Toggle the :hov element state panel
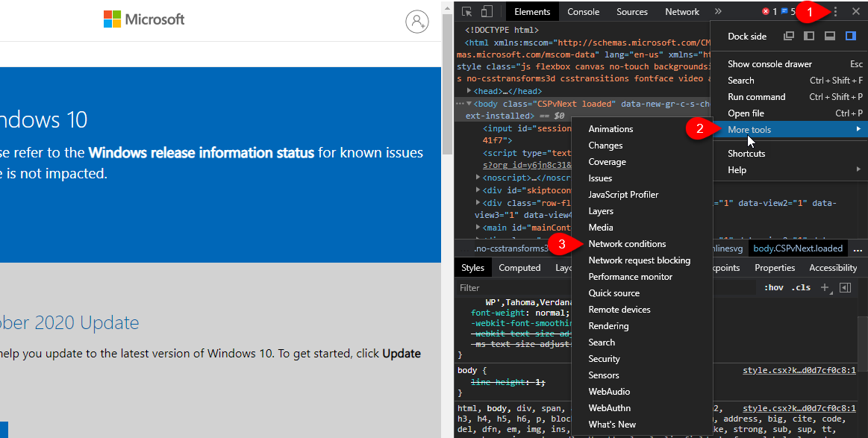Image resolution: width=868 pixels, height=438 pixels. point(773,287)
